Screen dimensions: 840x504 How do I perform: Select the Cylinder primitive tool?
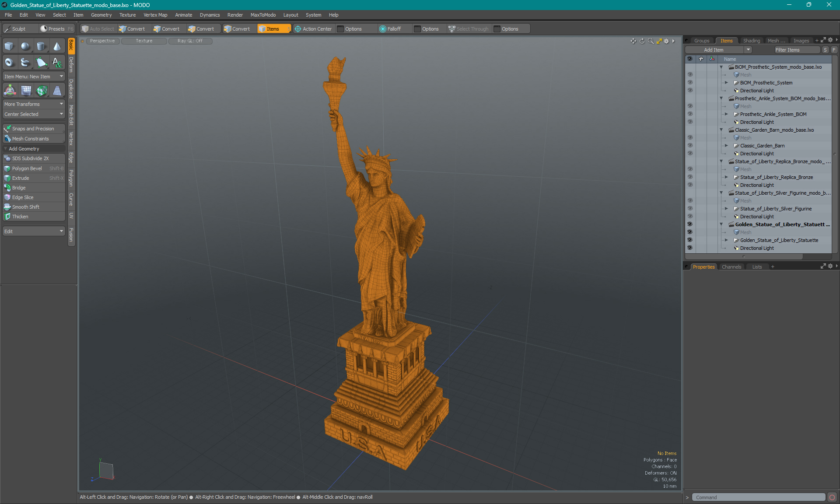tap(41, 46)
